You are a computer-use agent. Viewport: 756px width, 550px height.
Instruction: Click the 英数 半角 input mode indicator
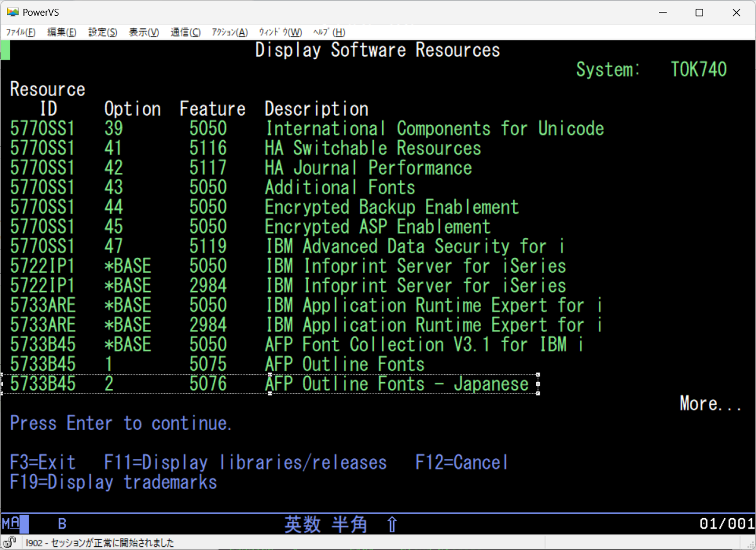326,524
